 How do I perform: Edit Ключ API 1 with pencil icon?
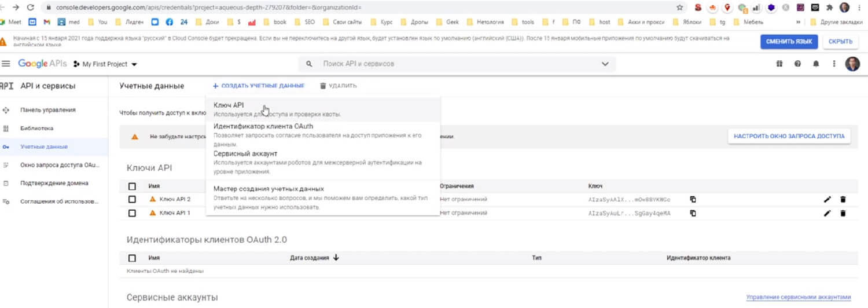click(827, 213)
